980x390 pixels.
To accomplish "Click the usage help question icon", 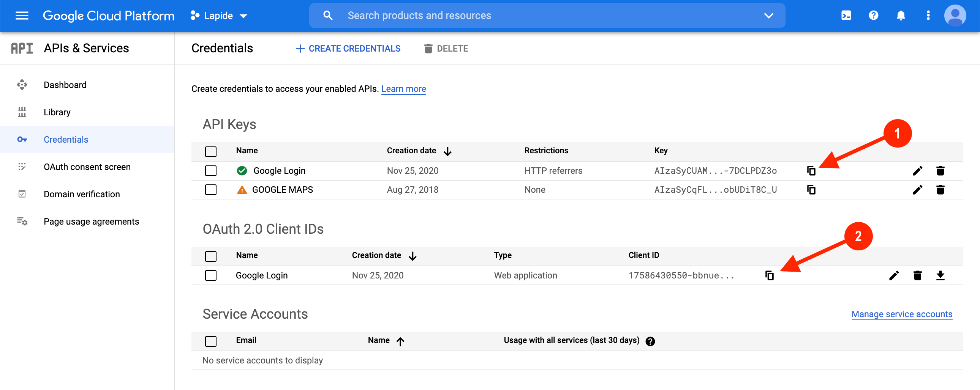I will coord(650,342).
